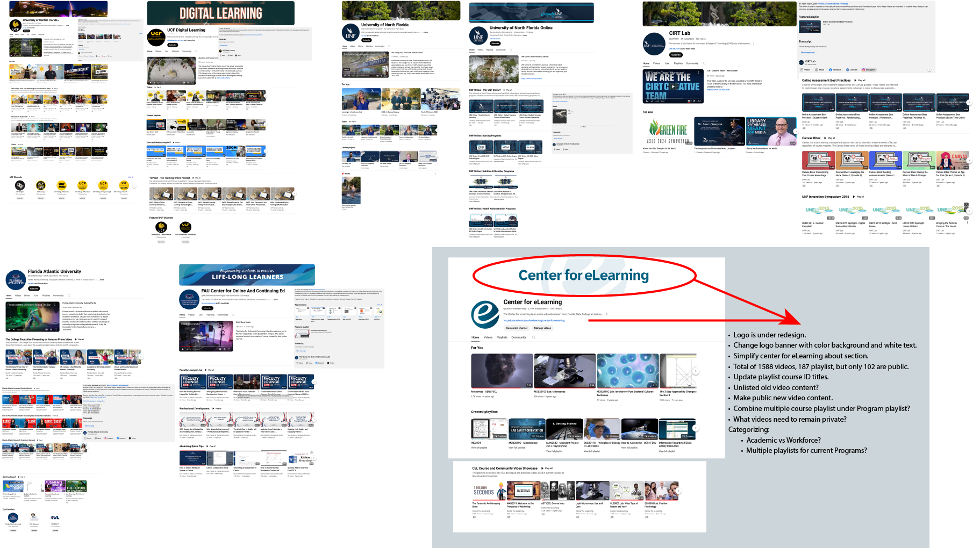Enter fullscreen in CIRT Creative Team video player

pyautogui.click(x=699, y=101)
